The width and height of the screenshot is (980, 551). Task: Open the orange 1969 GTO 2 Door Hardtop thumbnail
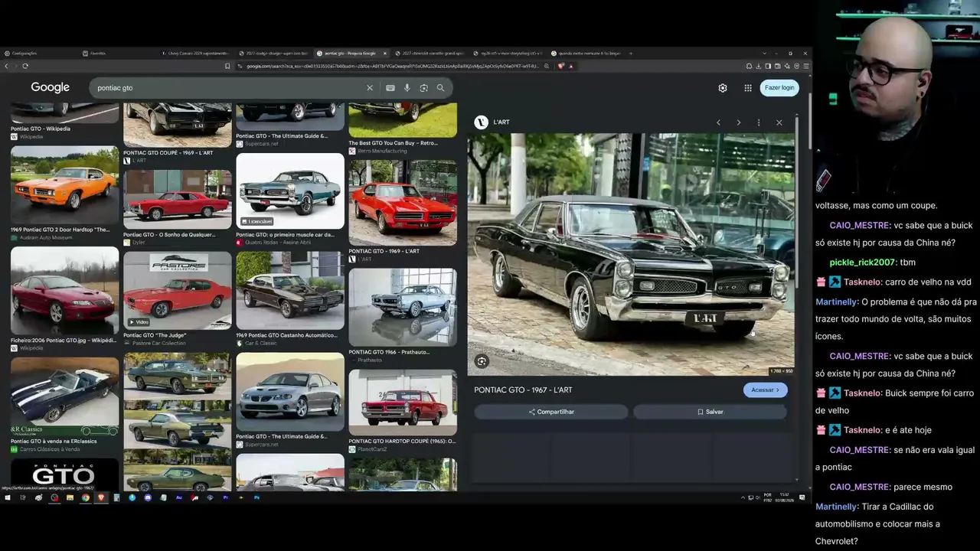pos(65,184)
